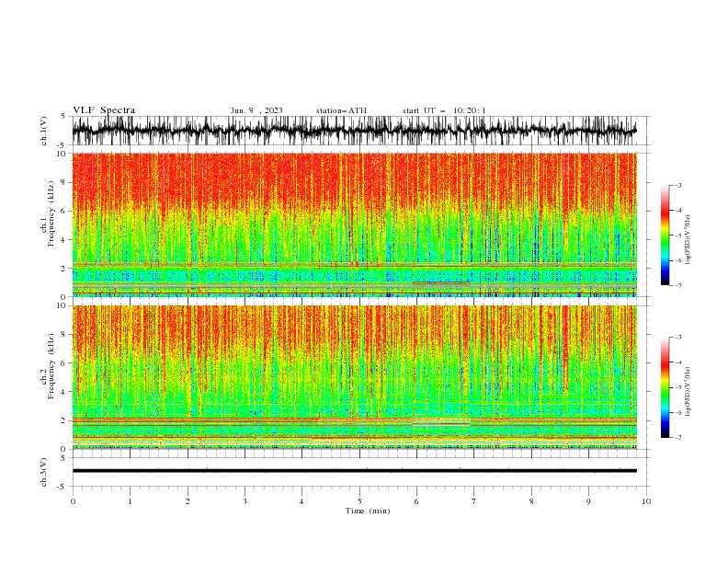728x563 pixels.
Task: Click the ch.1 color scale "-3" label
Action: [x=677, y=185]
